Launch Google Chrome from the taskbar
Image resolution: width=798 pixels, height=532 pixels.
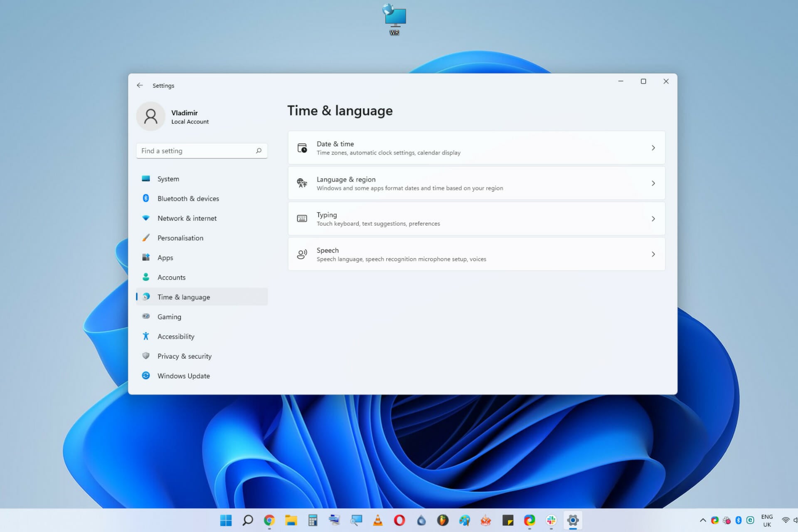(269, 520)
